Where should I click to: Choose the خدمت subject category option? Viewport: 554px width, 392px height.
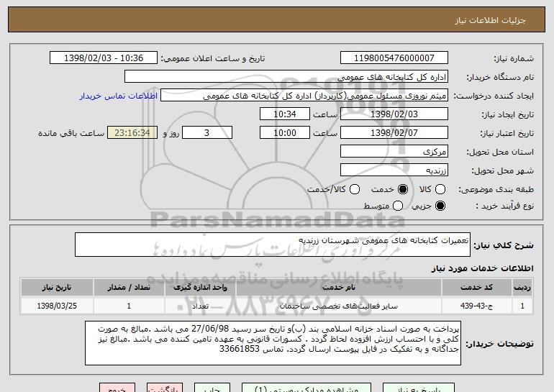click(402, 188)
